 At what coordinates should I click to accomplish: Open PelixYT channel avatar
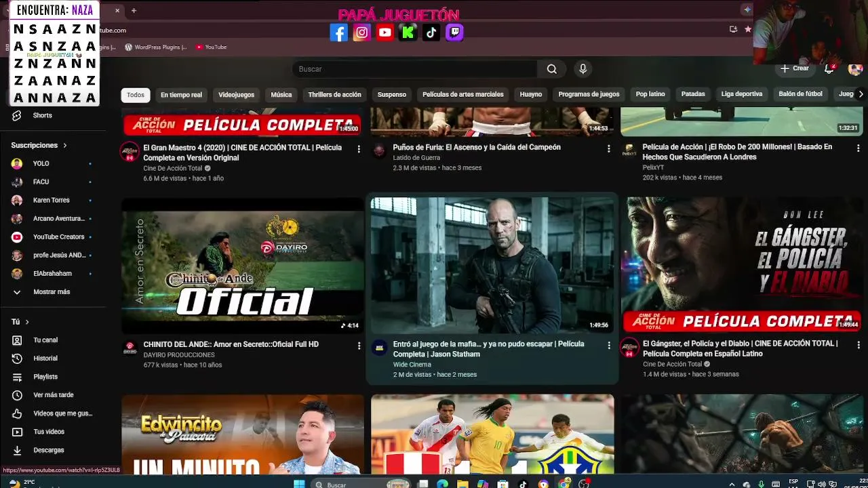pos(629,150)
